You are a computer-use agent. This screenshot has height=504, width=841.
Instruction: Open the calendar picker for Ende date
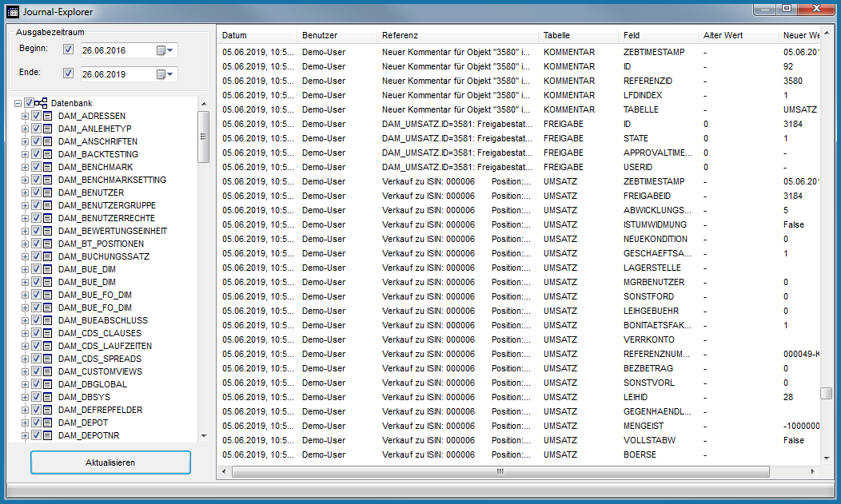[x=165, y=74]
